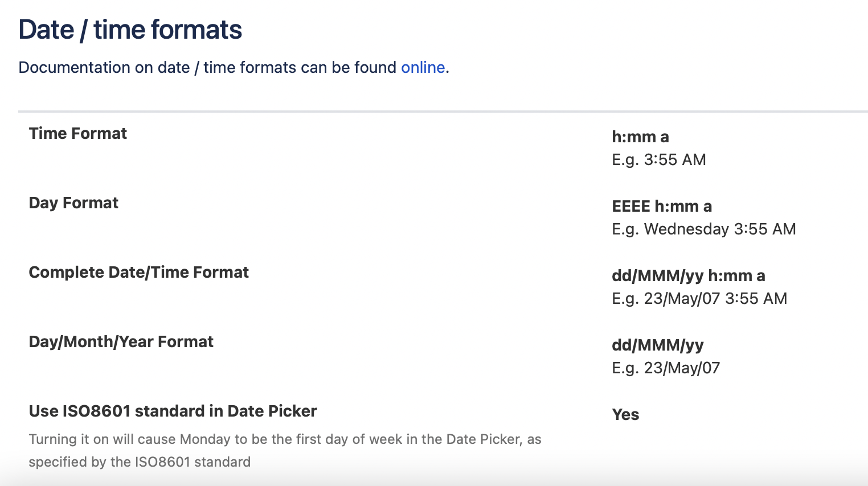Click the "Date / time formats" page heading
Screen dimensions: 868x486
pos(130,28)
